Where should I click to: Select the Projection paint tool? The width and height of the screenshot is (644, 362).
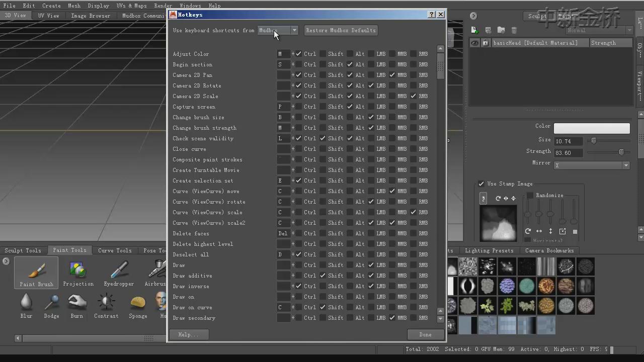(x=78, y=274)
